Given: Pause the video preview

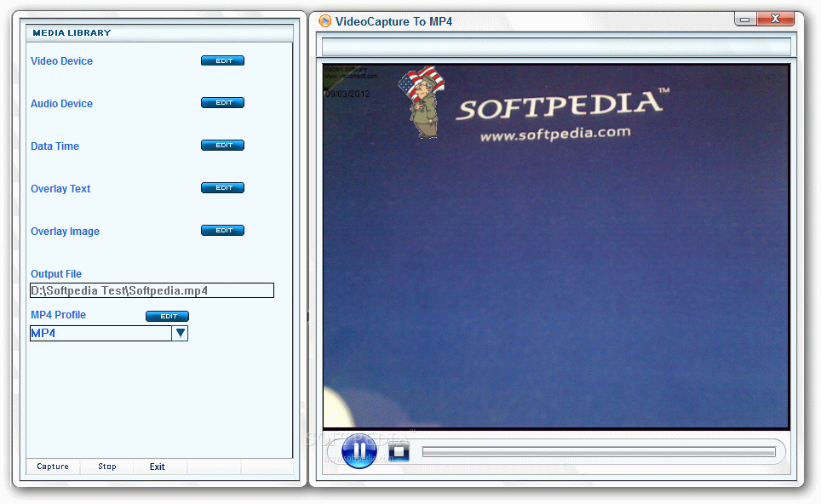Looking at the screenshot, I should click(x=359, y=450).
